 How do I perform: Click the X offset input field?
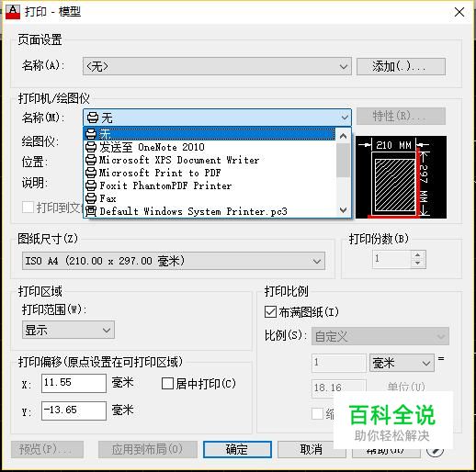point(74,383)
